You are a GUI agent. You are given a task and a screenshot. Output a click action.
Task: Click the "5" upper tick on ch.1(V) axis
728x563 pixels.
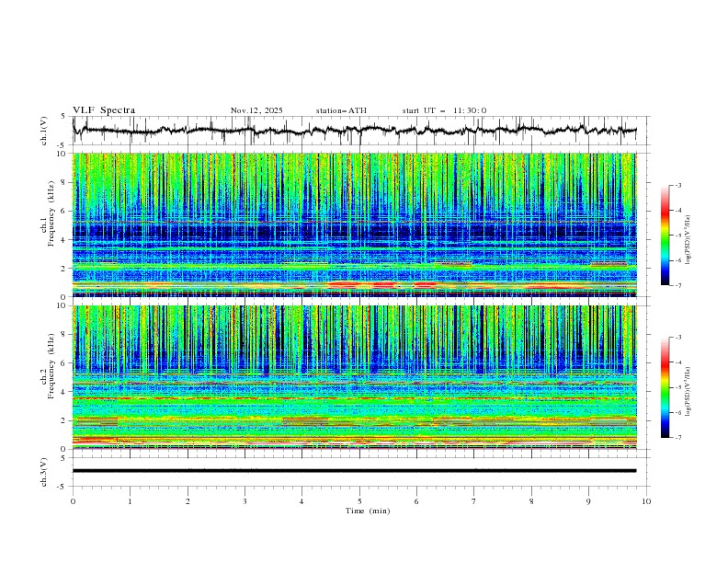pos(64,117)
